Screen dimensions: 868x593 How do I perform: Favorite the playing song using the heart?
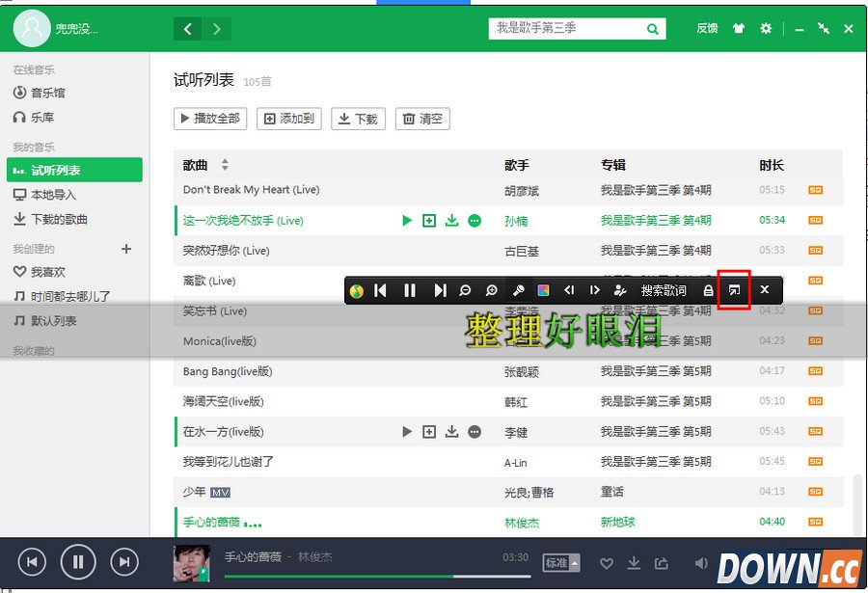607,562
